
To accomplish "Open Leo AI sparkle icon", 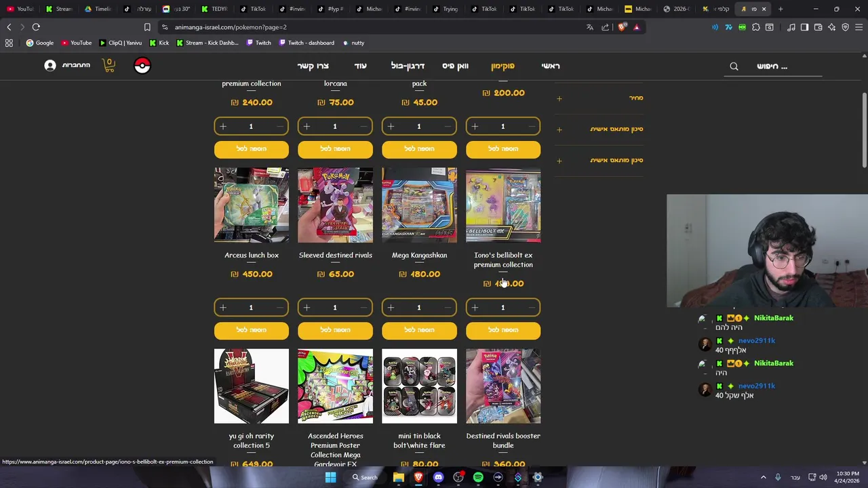I will point(831,27).
